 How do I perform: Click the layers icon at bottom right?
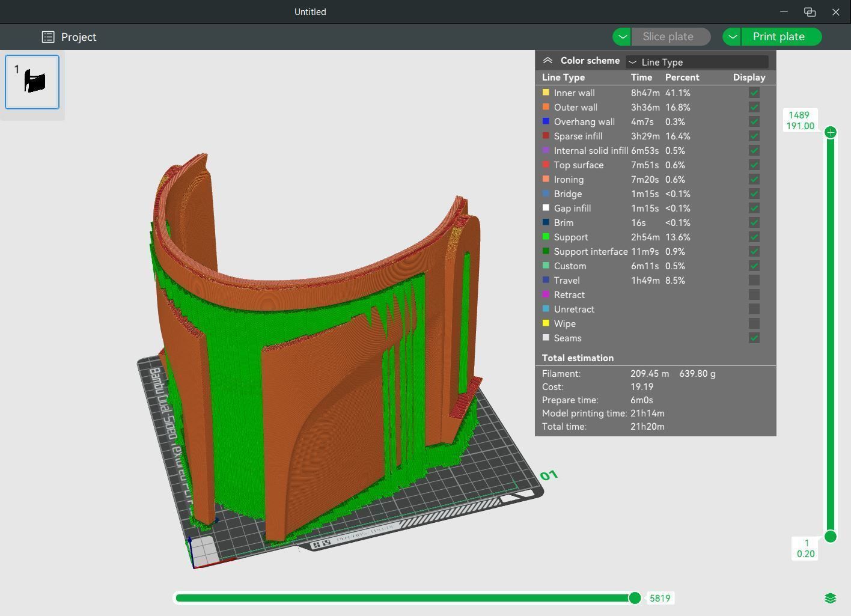coord(831,598)
